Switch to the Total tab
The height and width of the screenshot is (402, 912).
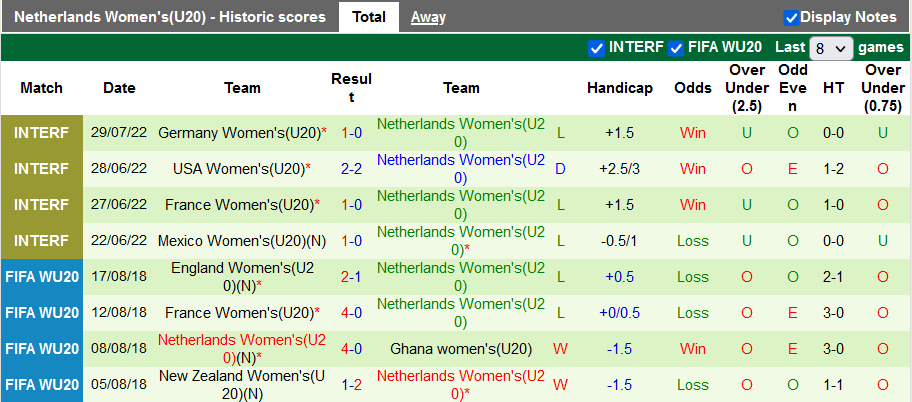tap(369, 17)
